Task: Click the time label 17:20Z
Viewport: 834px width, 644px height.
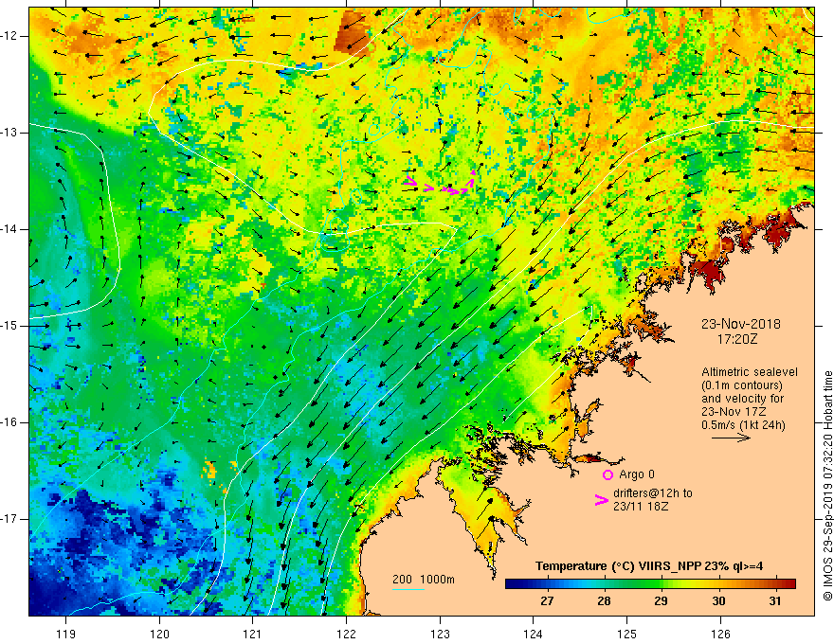Action: click(x=736, y=338)
